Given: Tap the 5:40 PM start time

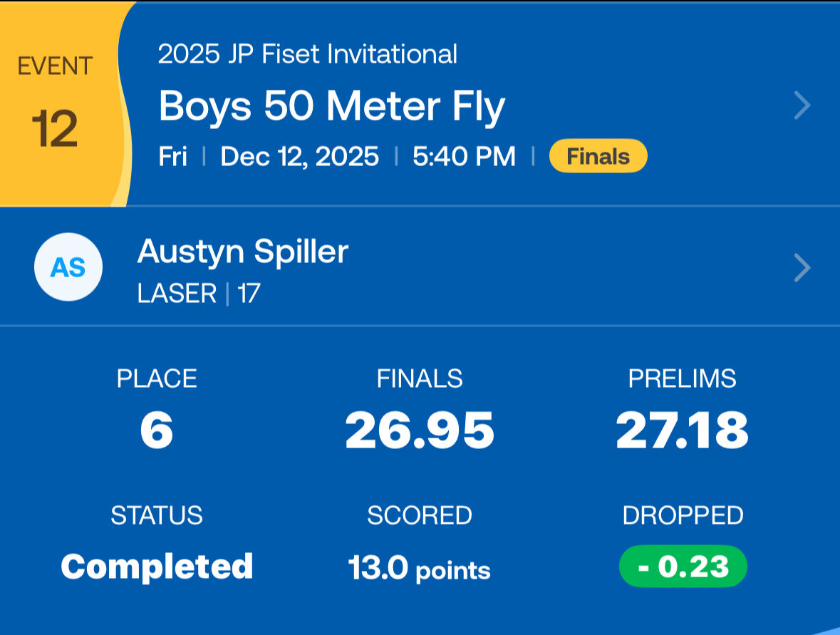Looking at the screenshot, I should coord(464,157).
